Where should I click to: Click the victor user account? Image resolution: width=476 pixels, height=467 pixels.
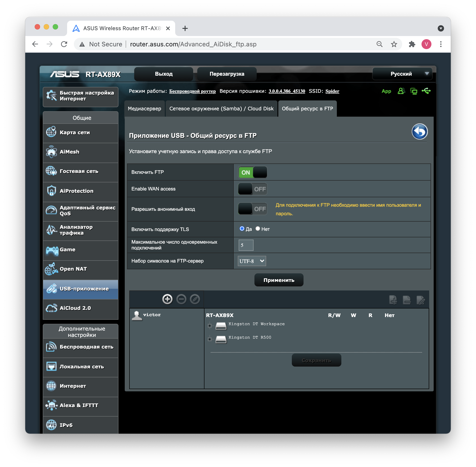(146, 315)
